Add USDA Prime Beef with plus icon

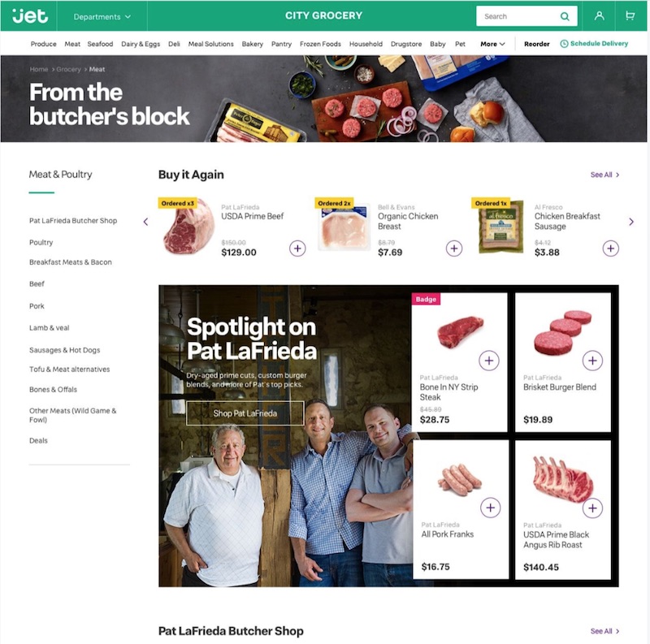(297, 249)
